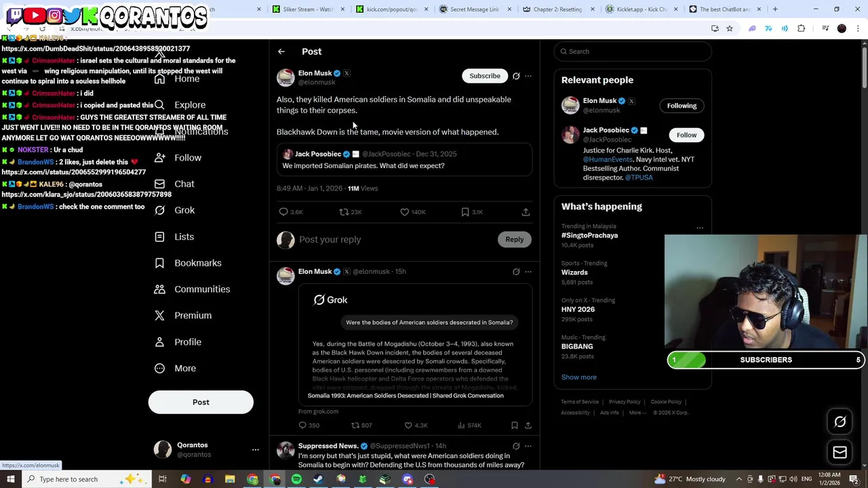This screenshot has width=868, height=488.
Task: Open the @HumanEvents link
Action: [607, 159]
